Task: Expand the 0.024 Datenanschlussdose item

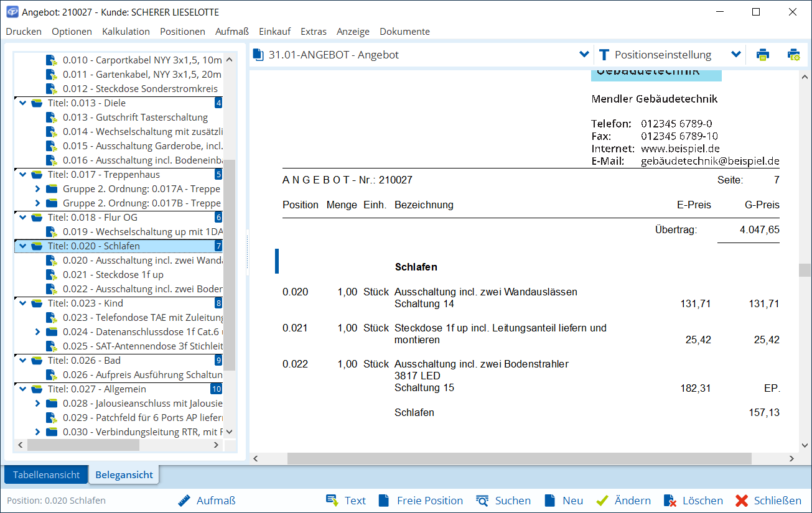Action: (x=37, y=332)
